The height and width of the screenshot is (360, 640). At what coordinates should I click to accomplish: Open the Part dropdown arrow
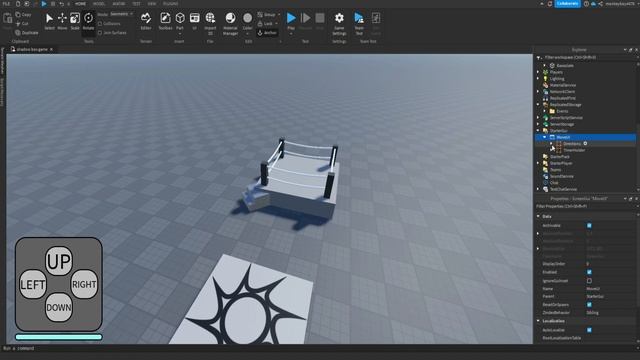click(180, 33)
